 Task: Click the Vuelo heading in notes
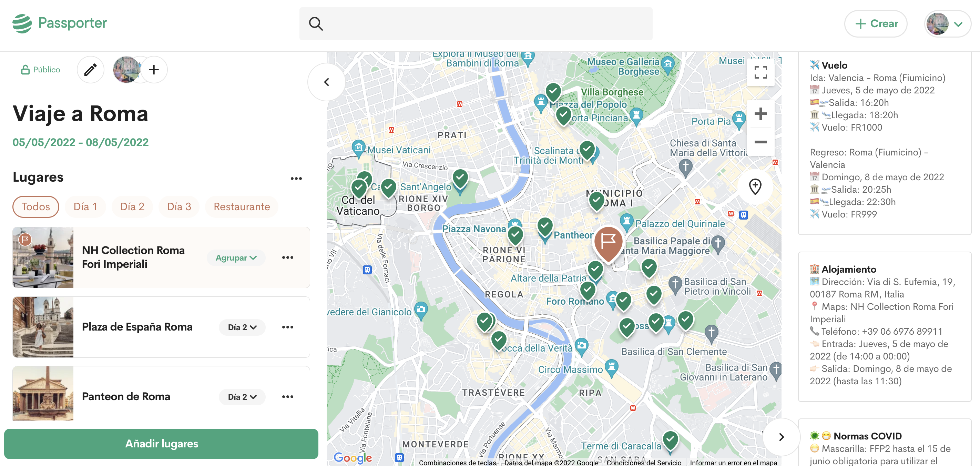tap(834, 65)
